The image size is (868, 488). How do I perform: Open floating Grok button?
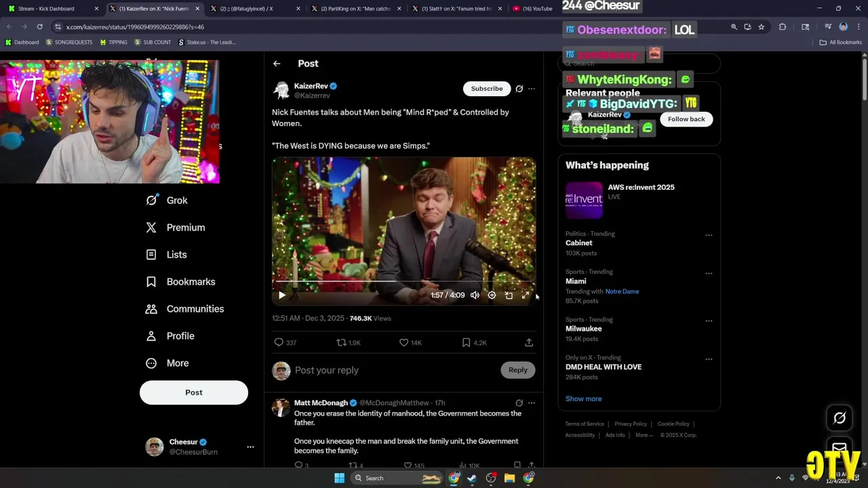click(x=840, y=418)
